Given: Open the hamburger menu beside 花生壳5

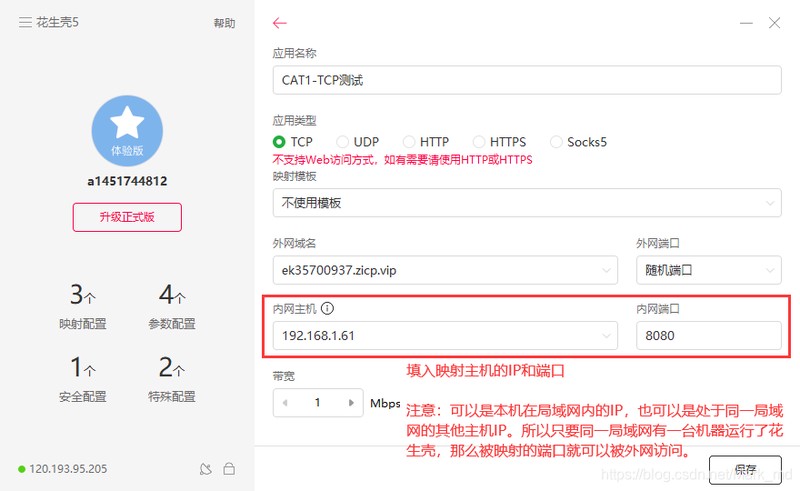Looking at the screenshot, I should coord(25,22).
